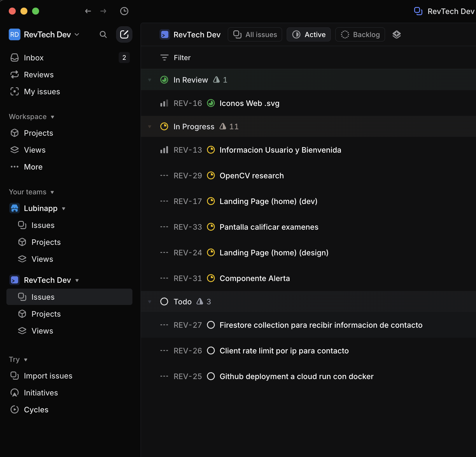
Task: Switch to the Active tab
Action: (309, 34)
